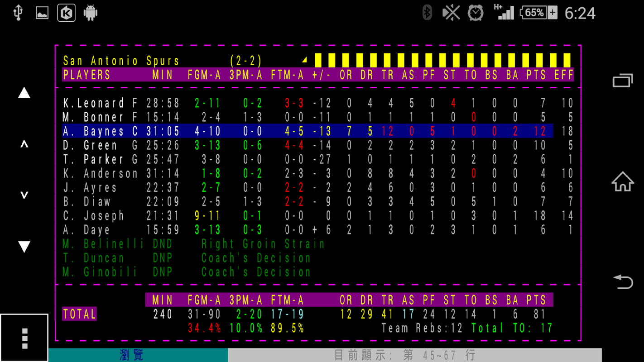Screen dimensions: 644x362
Task: Select the A. Daye player row
Action: point(318,229)
